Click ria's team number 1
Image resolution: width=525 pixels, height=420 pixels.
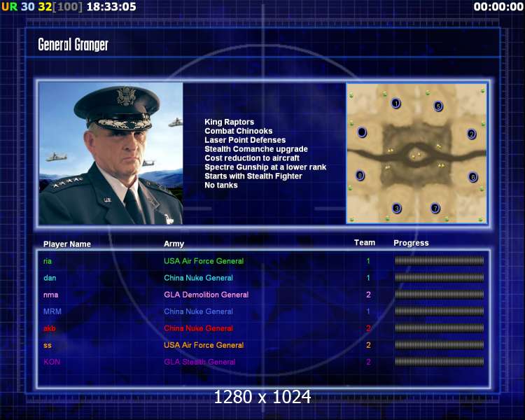[x=368, y=261]
